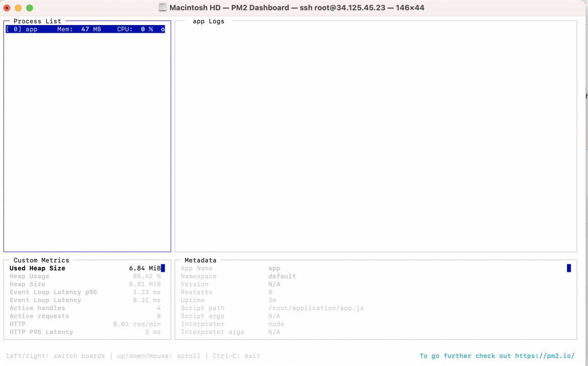588x366 pixels.
Task: Click the green zoom window button
Action: 29,8
